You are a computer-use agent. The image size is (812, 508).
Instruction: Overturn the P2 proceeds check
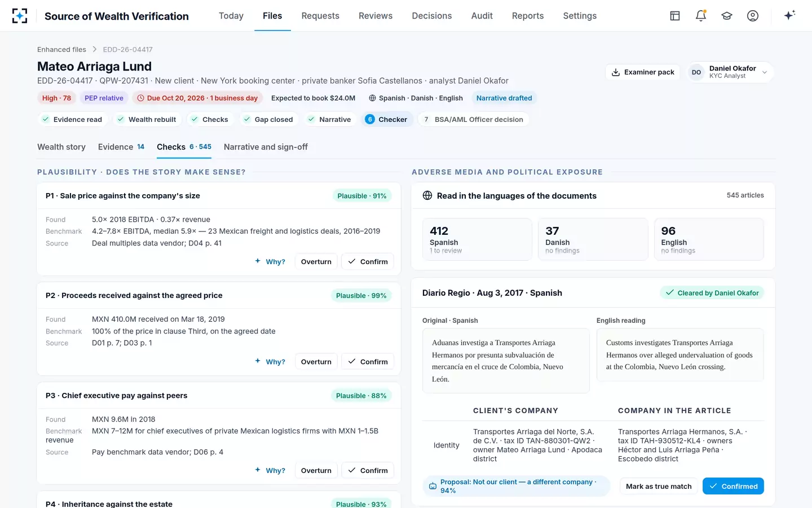[x=316, y=361]
